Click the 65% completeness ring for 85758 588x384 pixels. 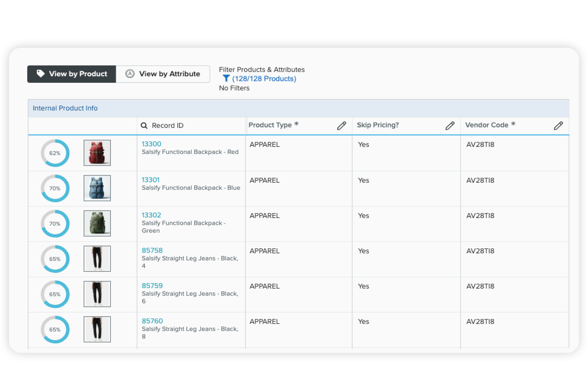coord(55,259)
